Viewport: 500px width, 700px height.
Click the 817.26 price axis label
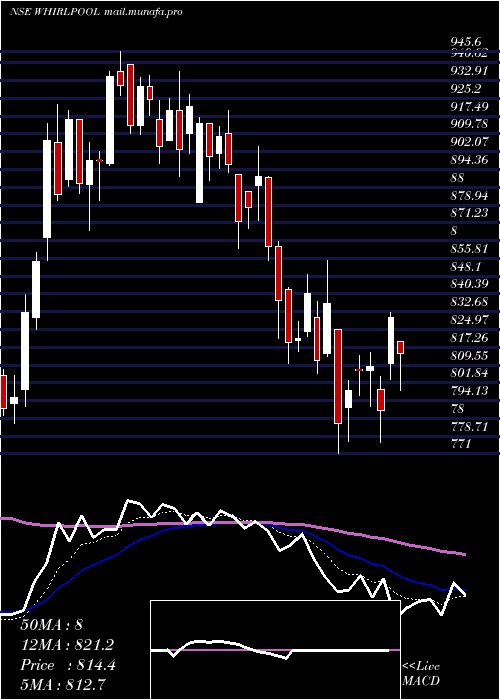coord(469,337)
